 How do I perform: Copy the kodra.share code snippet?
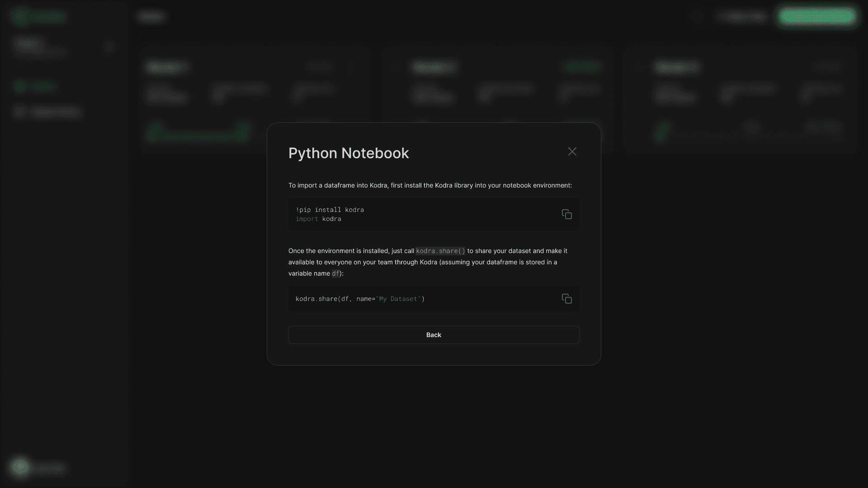[566, 299]
